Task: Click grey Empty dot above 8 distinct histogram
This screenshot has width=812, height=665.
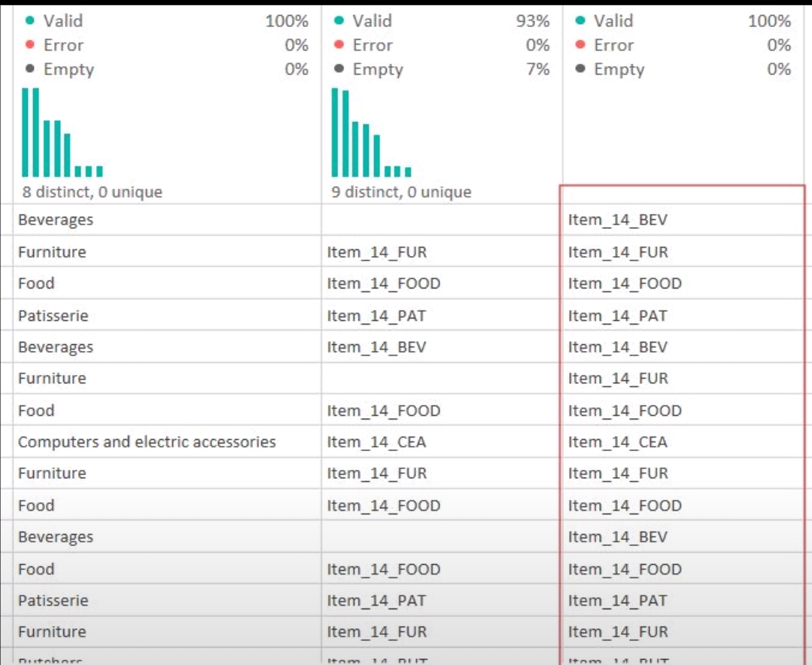Action: tap(30, 69)
